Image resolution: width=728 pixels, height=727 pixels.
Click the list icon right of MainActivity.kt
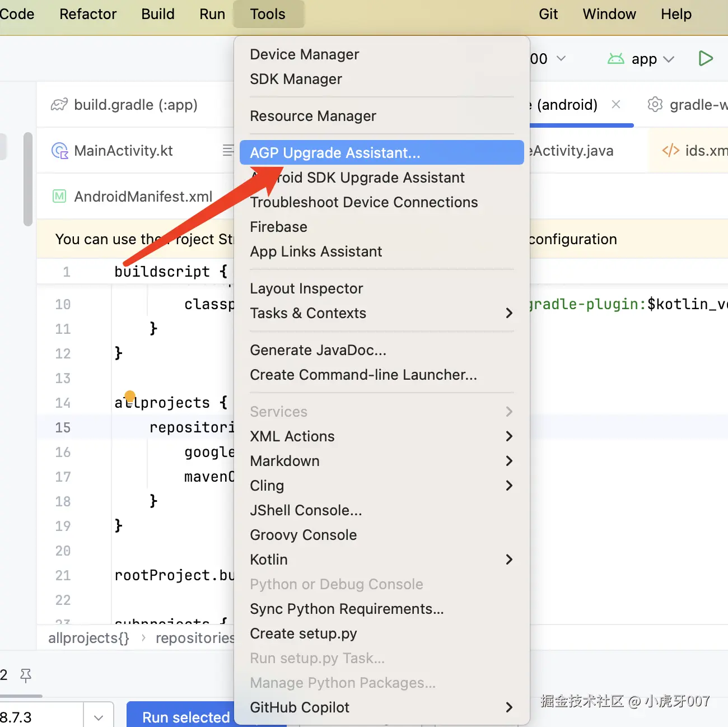tap(228, 150)
